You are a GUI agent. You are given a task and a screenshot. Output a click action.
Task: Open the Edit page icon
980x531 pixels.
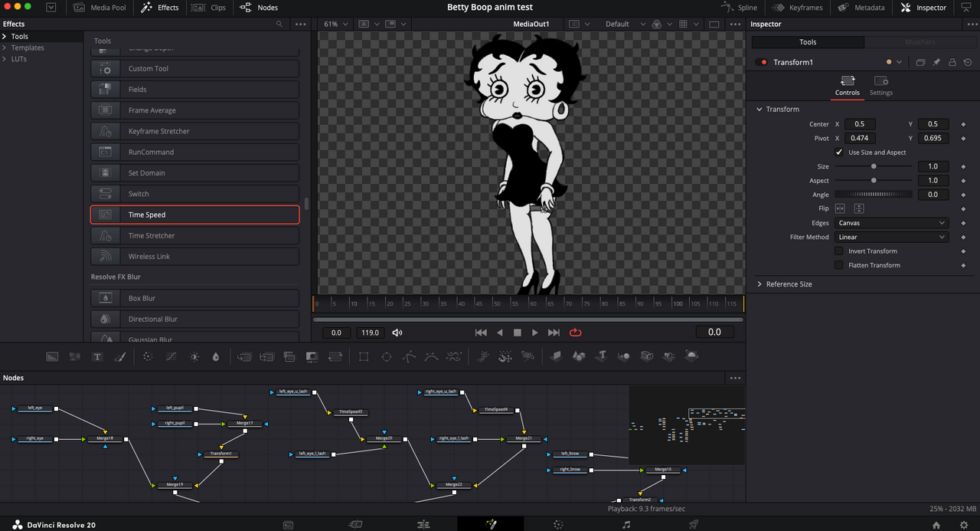[423, 525]
